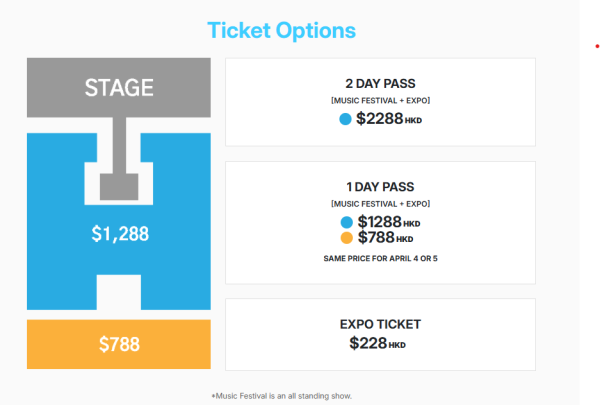Select the blue $1,288 standing zone
The height and width of the screenshot is (405, 600).
(119, 235)
